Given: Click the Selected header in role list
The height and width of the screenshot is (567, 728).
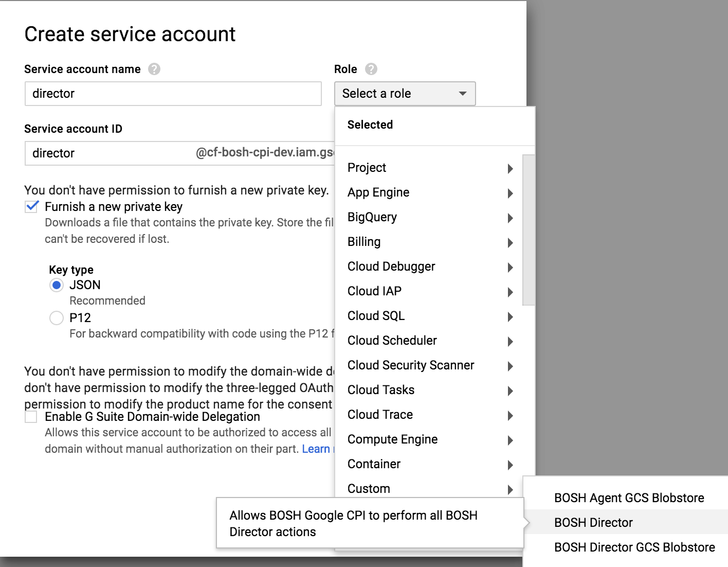Looking at the screenshot, I should pyautogui.click(x=370, y=125).
